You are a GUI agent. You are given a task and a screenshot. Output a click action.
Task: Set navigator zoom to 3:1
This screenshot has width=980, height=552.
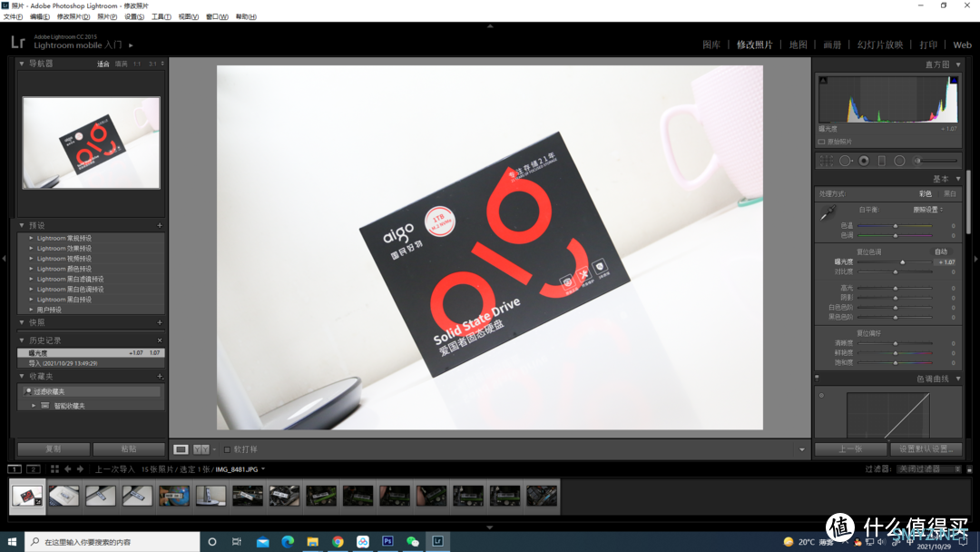(x=152, y=64)
